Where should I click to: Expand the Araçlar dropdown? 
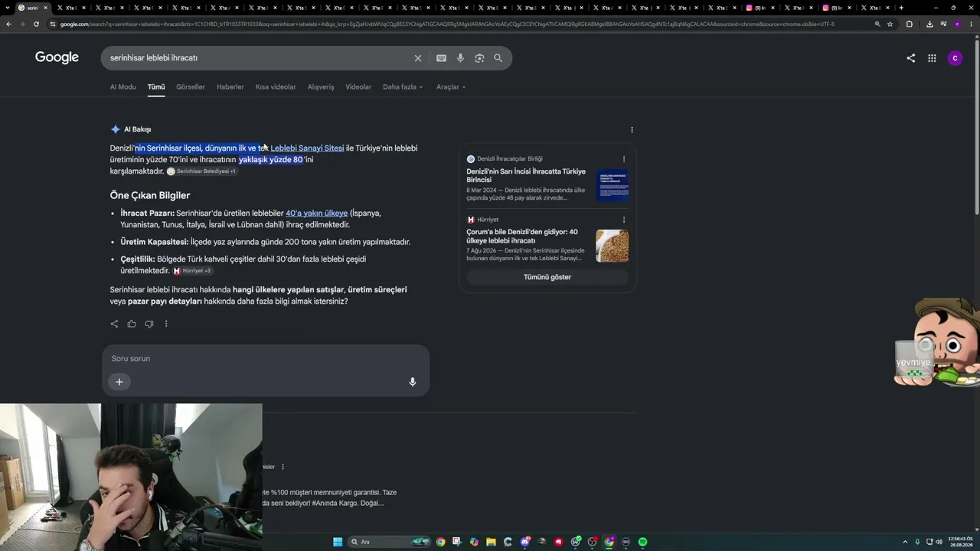point(451,87)
